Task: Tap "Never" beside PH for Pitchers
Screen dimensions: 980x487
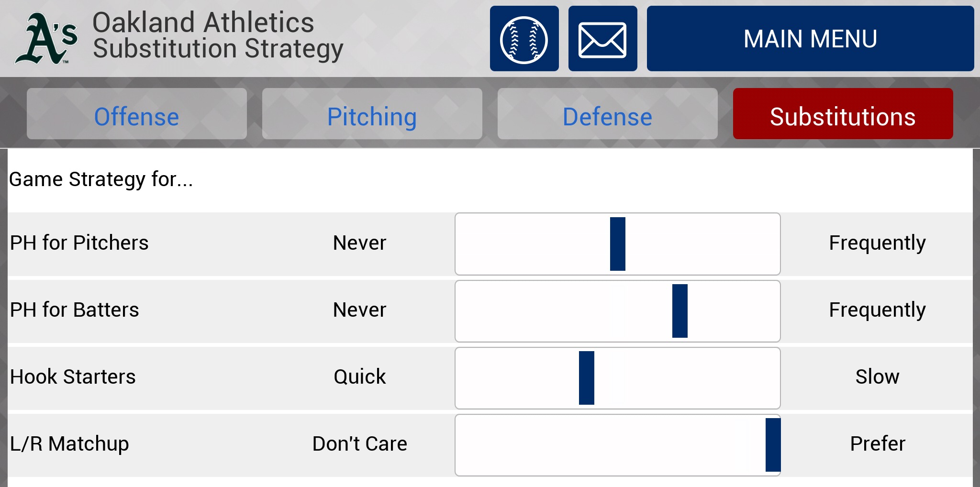Action: click(359, 243)
